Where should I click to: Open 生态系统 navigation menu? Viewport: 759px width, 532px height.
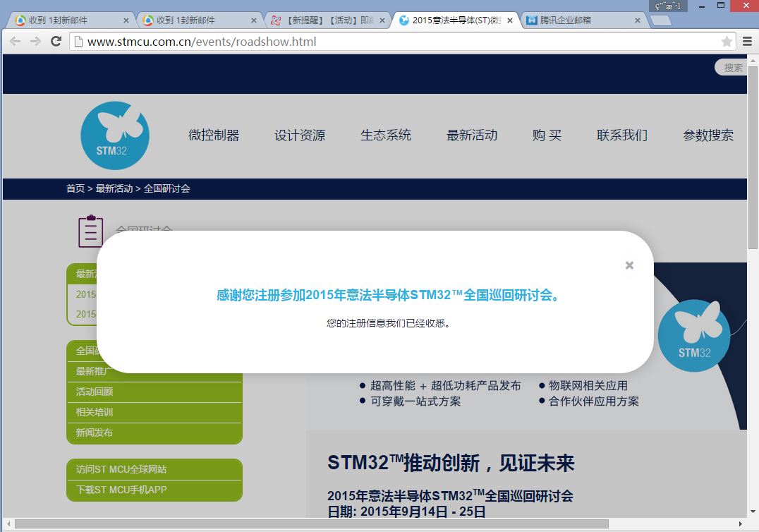[386, 135]
